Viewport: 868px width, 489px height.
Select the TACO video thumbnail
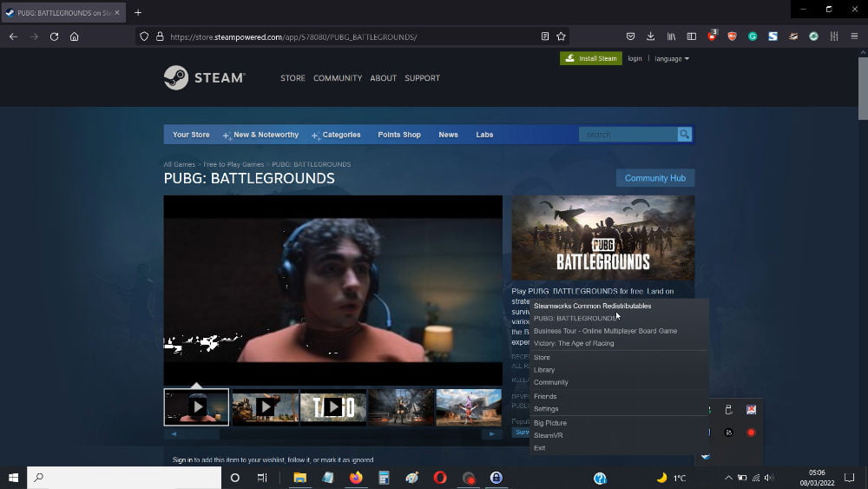pos(333,407)
